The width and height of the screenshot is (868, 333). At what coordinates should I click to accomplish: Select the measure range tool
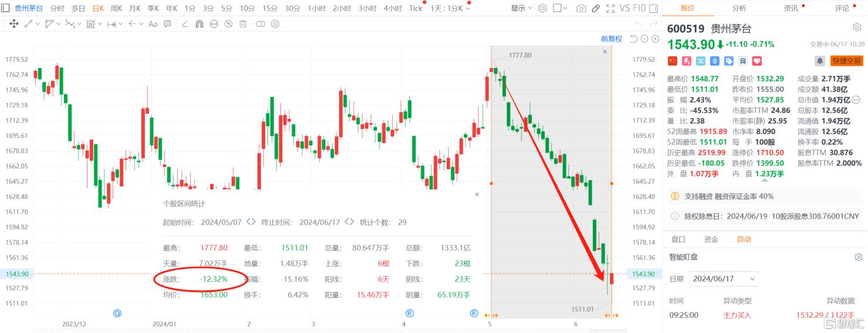pyautogui.click(x=111, y=24)
